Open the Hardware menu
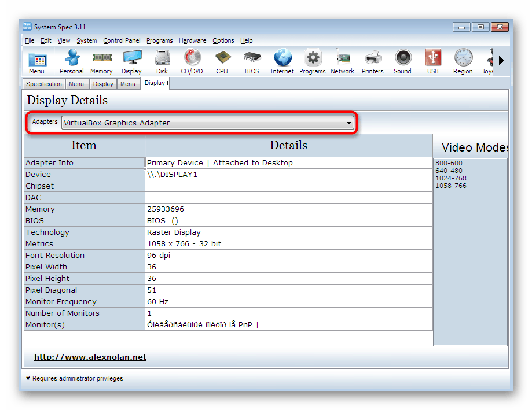532x410 pixels. click(x=192, y=40)
